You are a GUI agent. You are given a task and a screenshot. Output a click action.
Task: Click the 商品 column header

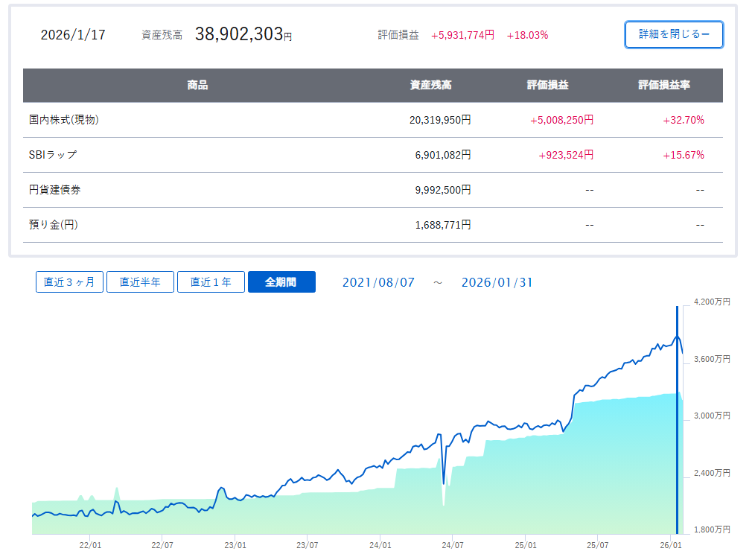pyautogui.click(x=197, y=86)
